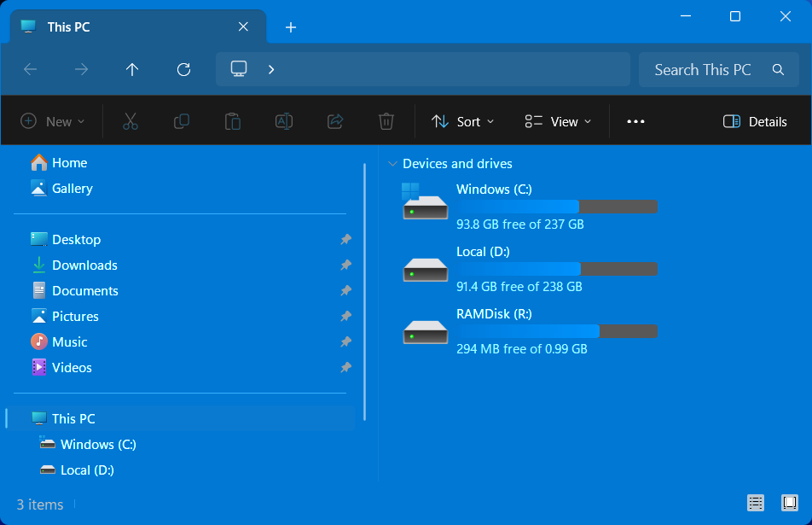Toggle the Details pane
This screenshot has height=525, width=812.
tap(755, 122)
